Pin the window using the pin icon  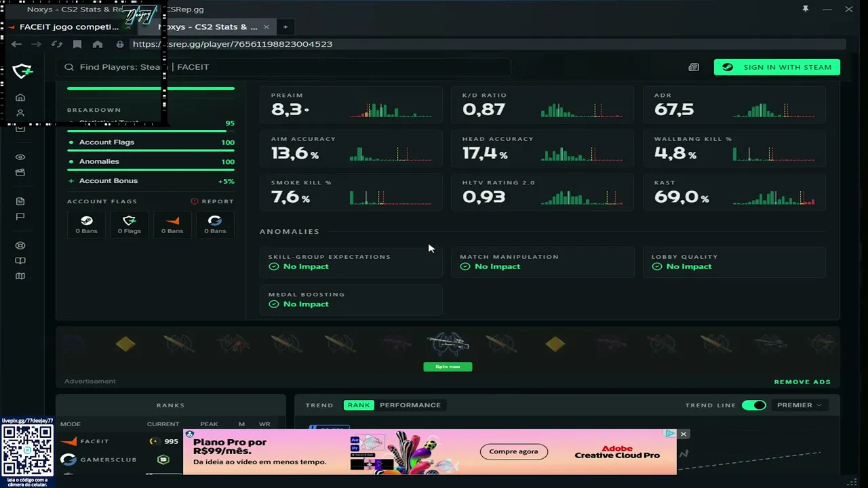pyautogui.click(x=806, y=9)
